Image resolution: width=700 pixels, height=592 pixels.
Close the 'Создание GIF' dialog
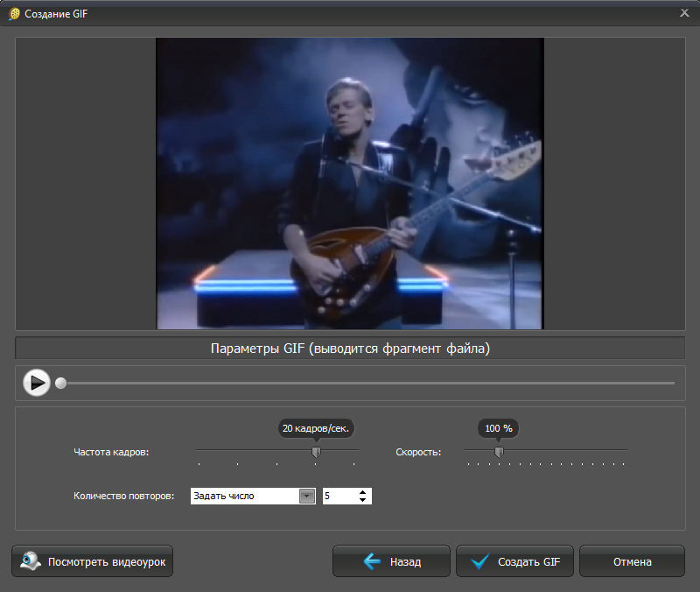click(684, 13)
